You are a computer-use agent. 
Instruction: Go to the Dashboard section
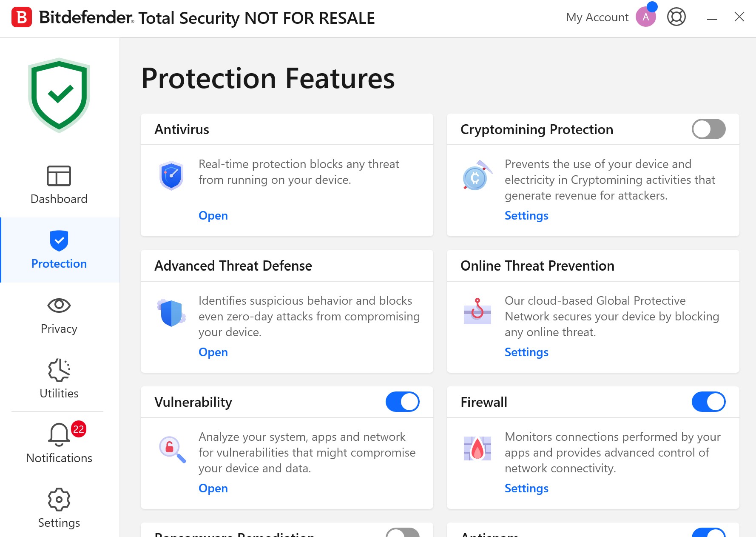tap(59, 185)
